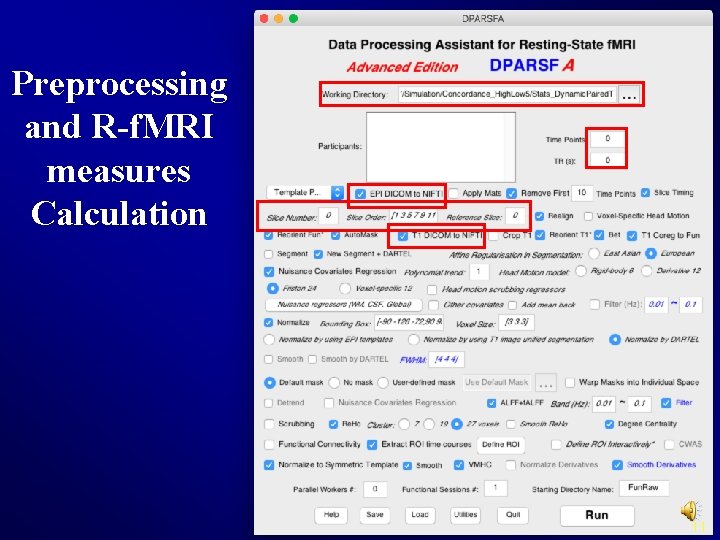This screenshot has width=720, height=540.
Task: Select Derivative 12 head motion model
Action: pyautogui.click(x=647, y=271)
